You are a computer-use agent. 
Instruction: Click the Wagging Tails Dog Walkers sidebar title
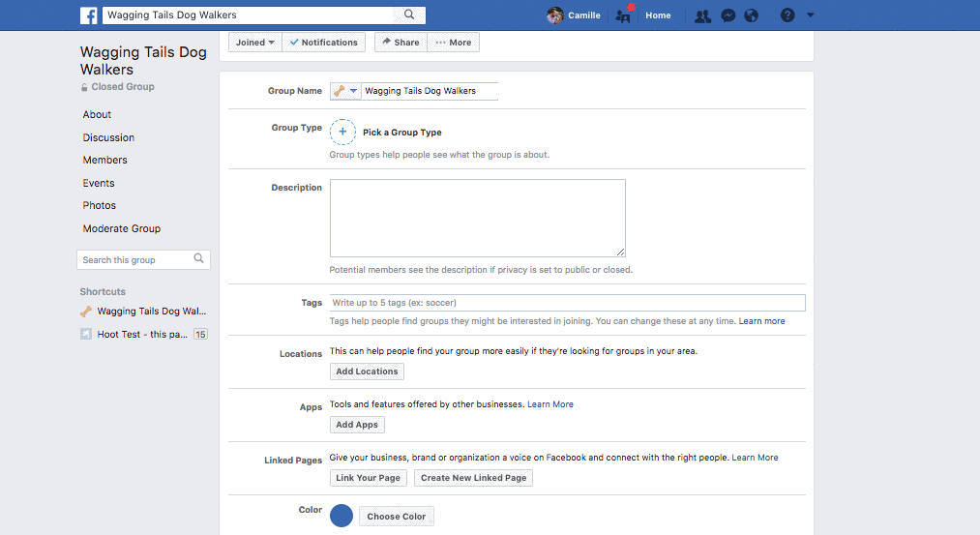coord(143,61)
